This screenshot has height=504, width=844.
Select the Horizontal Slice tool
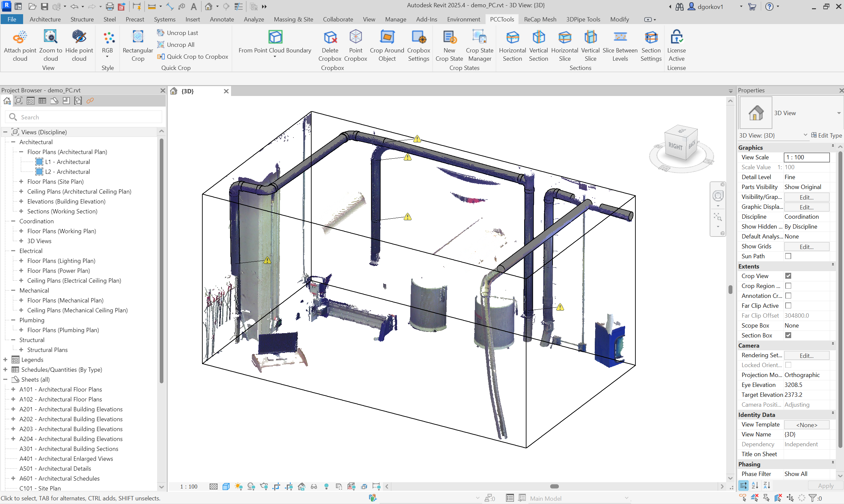(564, 45)
